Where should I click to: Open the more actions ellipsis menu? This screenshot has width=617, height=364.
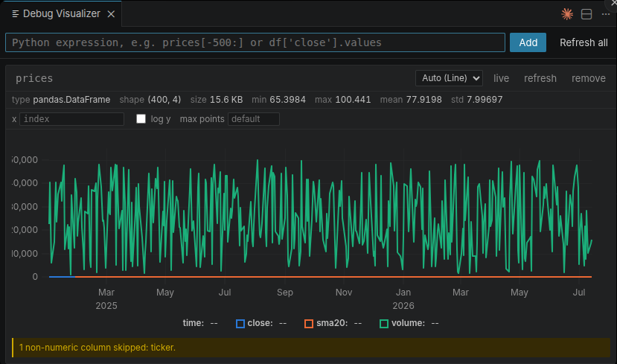(x=606, y=14)
